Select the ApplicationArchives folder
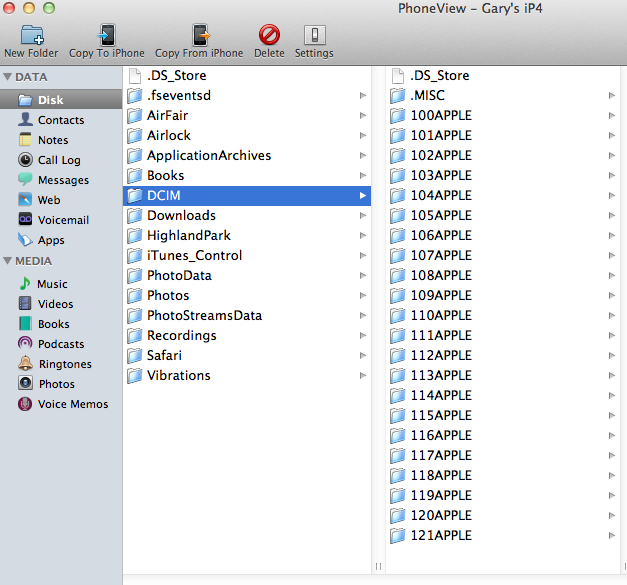 pos(247,156)
